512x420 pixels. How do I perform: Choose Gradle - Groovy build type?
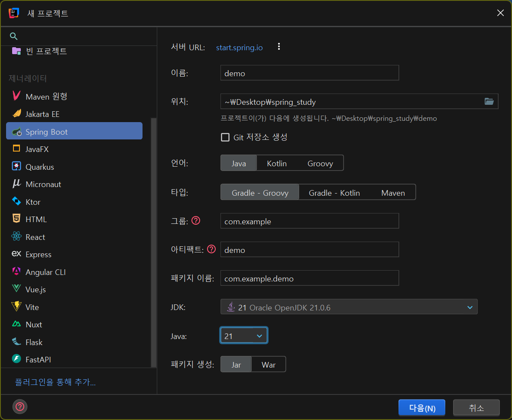coord(260,193)
